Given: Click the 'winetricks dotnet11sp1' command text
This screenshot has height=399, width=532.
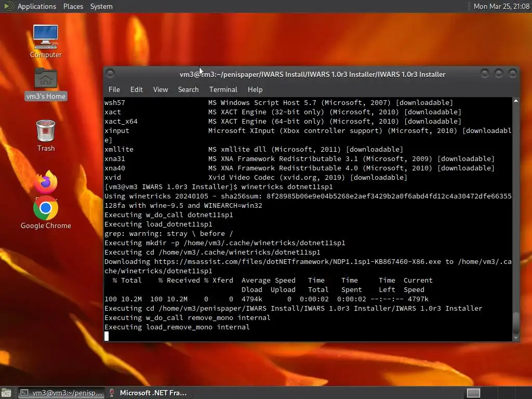Looking at the screenshot, I should point(287,187).
